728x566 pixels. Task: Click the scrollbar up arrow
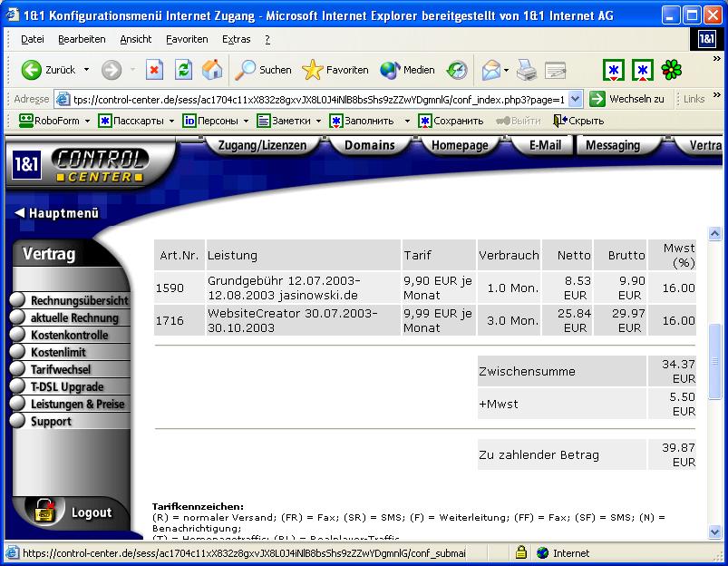715,233
